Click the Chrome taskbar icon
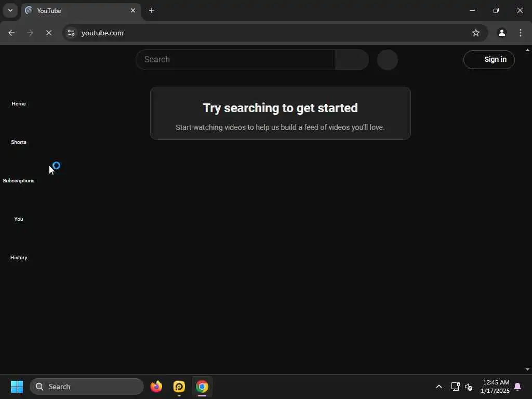Viewport: 532px width, 399px height. coord(202,387)
